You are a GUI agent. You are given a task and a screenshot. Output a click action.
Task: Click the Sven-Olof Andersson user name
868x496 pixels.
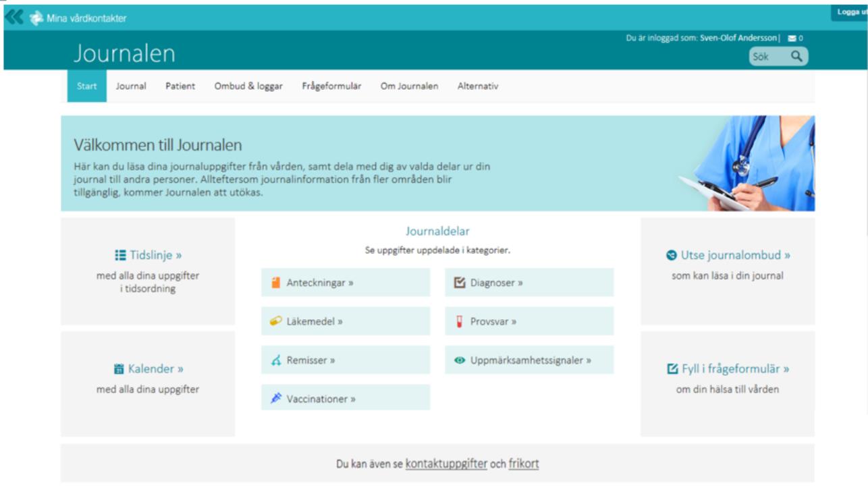pyautogui.click(x=739, y=38)
